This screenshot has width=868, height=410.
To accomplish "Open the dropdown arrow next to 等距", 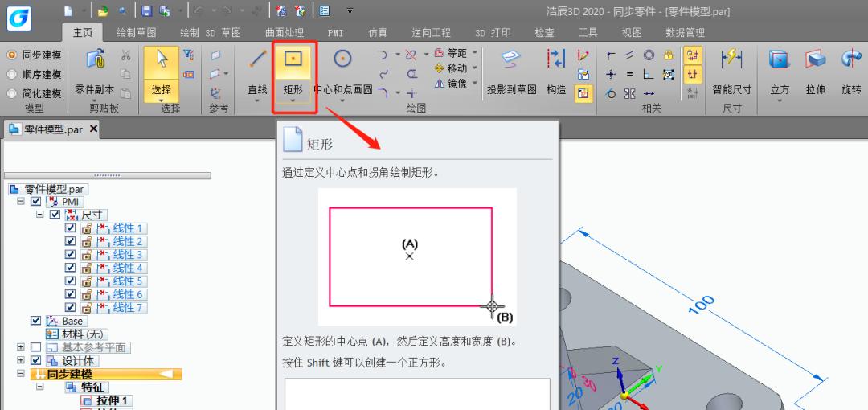I will tap(476, 53).
